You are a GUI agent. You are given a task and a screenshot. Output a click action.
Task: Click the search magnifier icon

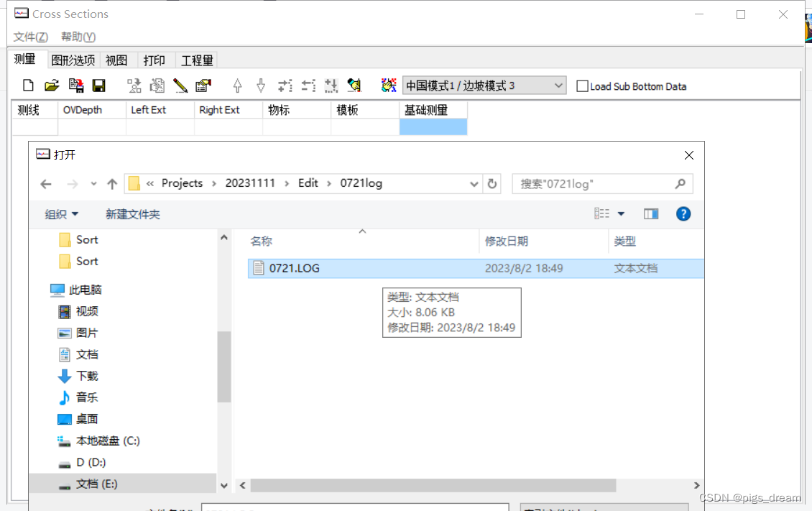[680, 184]
